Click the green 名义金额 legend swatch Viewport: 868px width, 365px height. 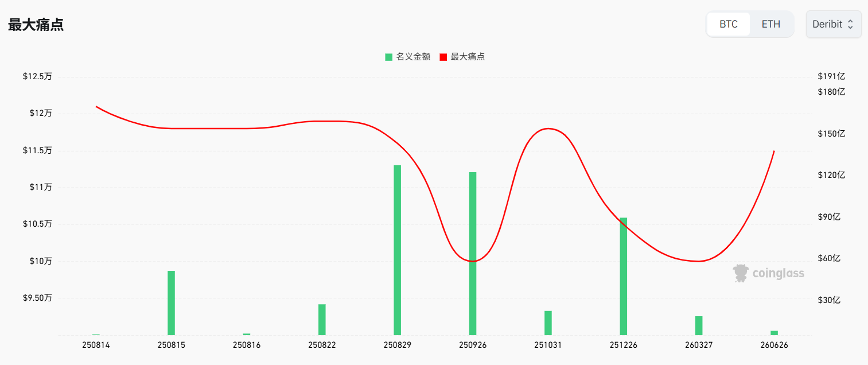pos(389,57)
